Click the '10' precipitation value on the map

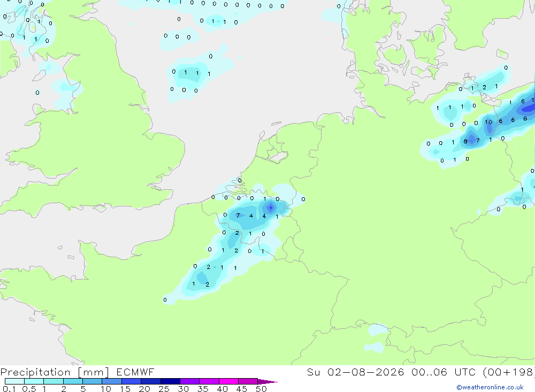(x=488, y=122)
